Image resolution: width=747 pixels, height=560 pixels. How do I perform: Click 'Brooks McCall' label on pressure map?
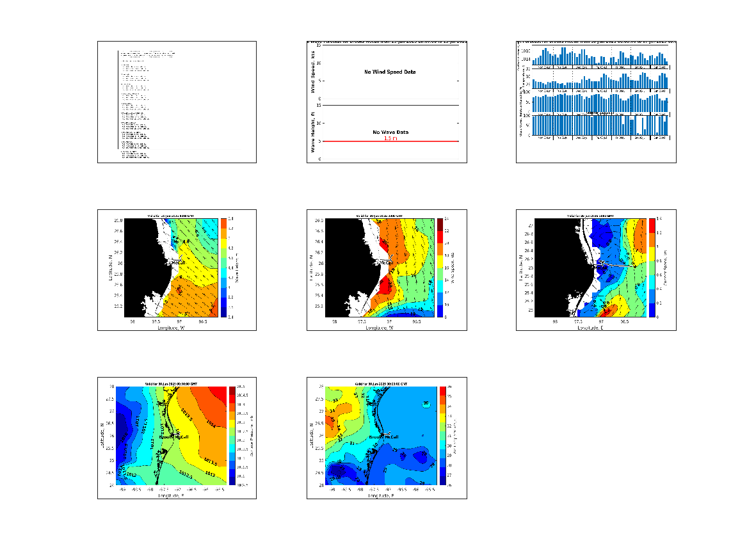[x=174, y=436]
